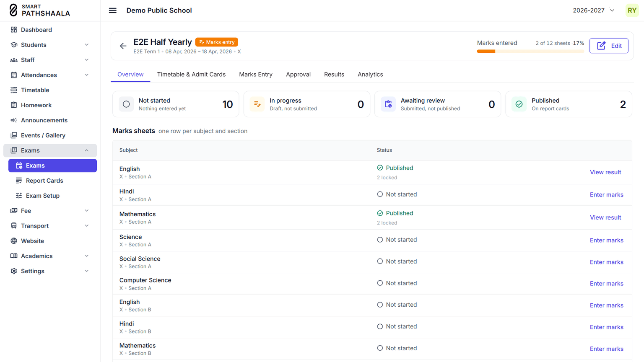Switch to Timetable & Admit Cards tab
The height and width of the screenshot is (362, 644).
(x=191, y=75)
